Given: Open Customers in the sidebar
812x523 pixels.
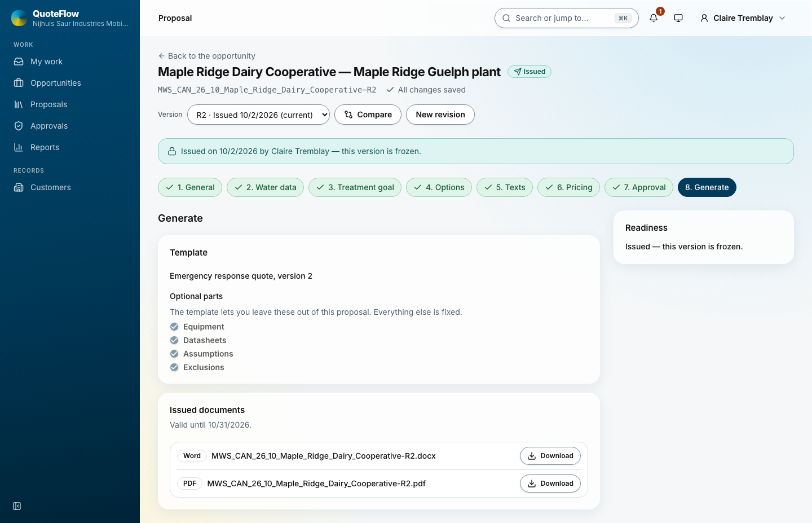Looking at the screenshot, I should [x=70, y=187].
